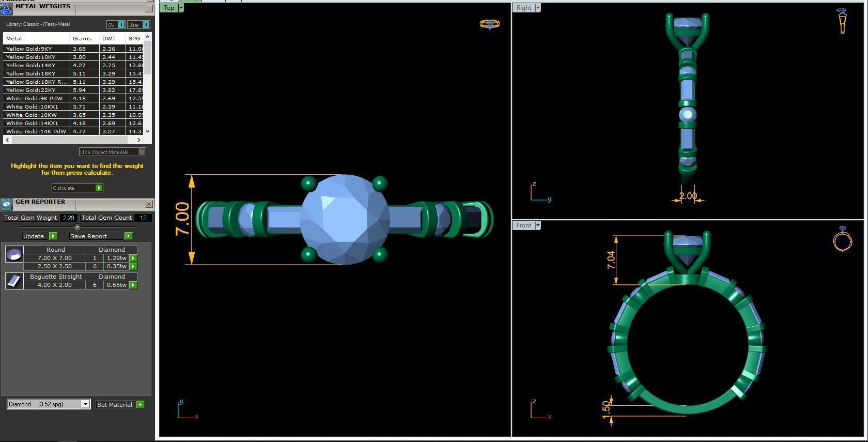Click the Update button
868x442 pixels.
click(34, 236)
